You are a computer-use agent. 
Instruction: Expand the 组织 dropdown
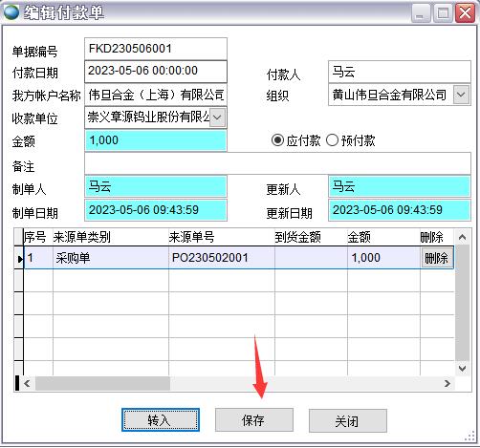tap(461, 95)
